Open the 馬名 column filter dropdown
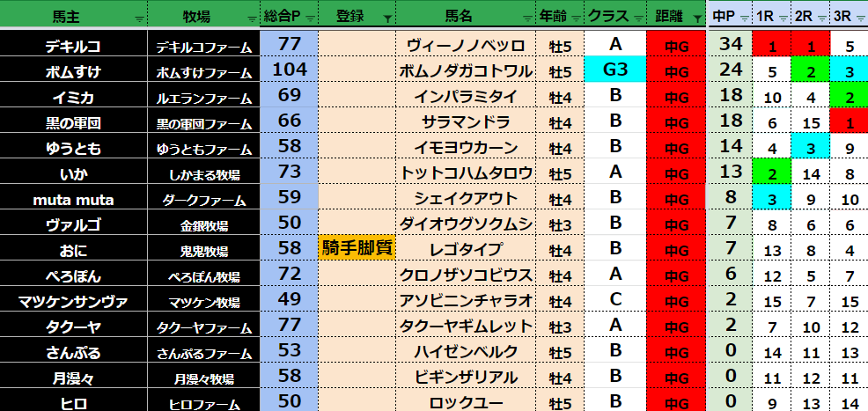The width and height of the screenshot is (868, 411). tap(529, 18)
